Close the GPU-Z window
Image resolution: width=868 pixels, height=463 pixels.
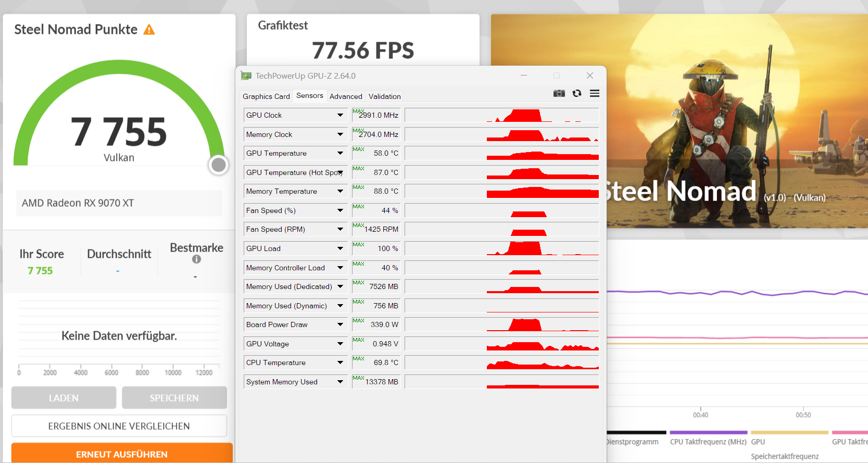click(x=590, y=76)
